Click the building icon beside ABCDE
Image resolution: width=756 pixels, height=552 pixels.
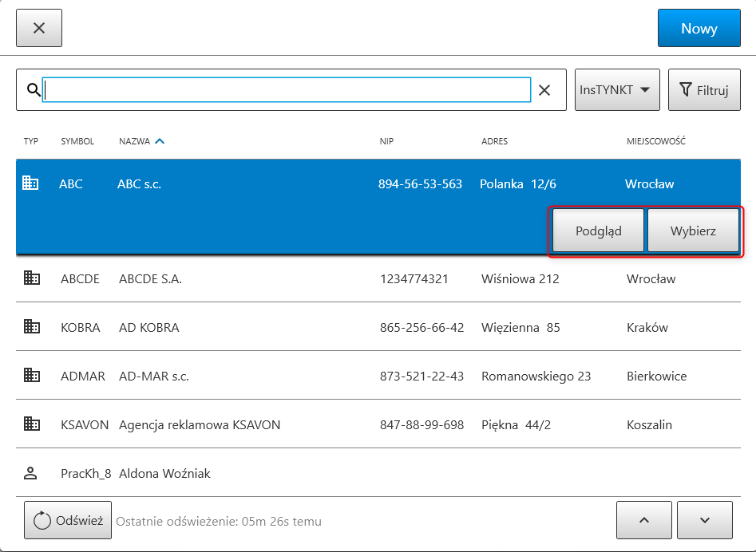(x=32, y=278)
